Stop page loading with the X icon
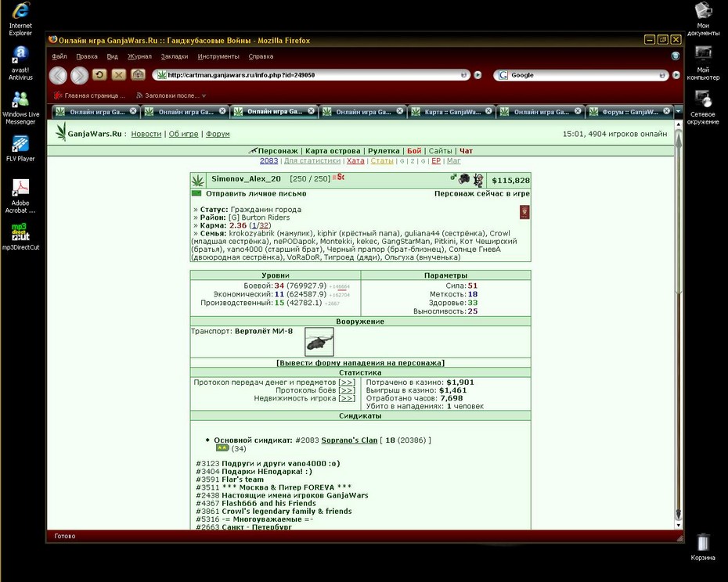The image size is (728, 582). pos(119,74)
